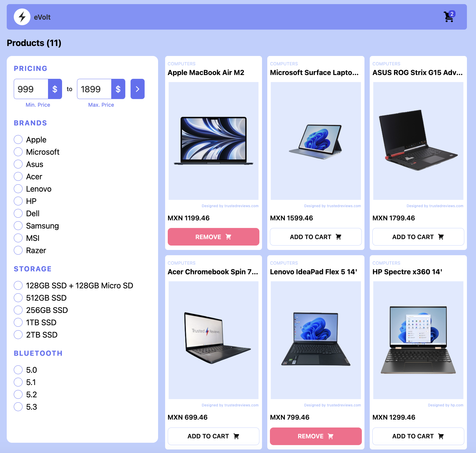Image resolution: width=476 pixels, height=453 pixels.
Task: Click the eVolt lightning bolt logo
Action: click(22, 17)
